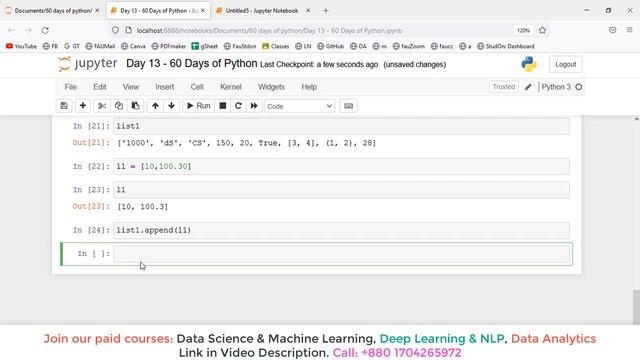The width and height of the screenshot is (640, 360).
Task: Click the pencil edit mode icon
Action: (x=528, y=87)
